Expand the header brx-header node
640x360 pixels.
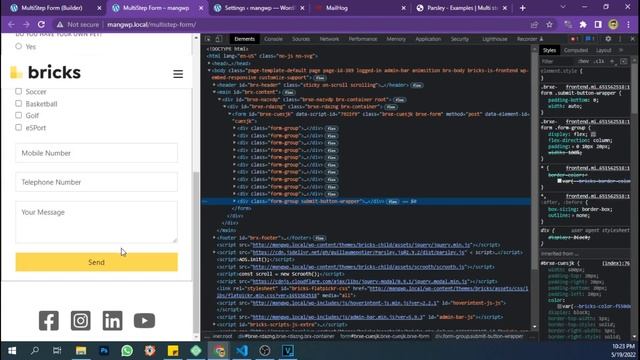coord(214,85)
